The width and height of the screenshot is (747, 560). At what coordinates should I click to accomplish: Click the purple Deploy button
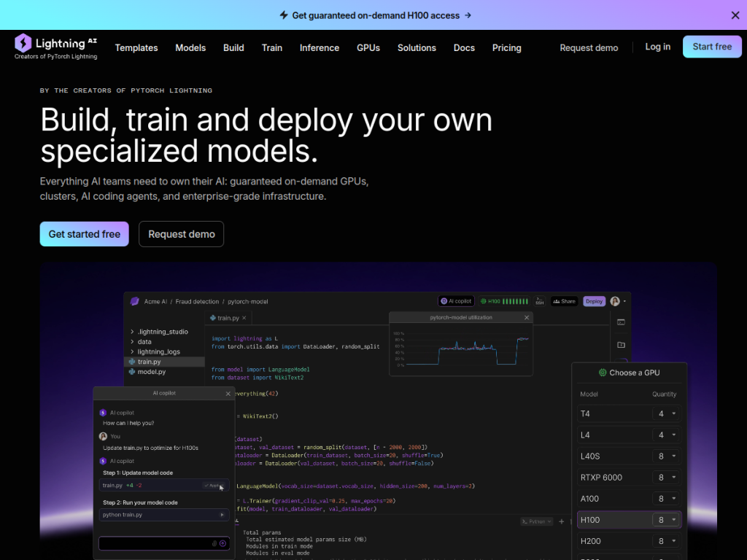594,301
